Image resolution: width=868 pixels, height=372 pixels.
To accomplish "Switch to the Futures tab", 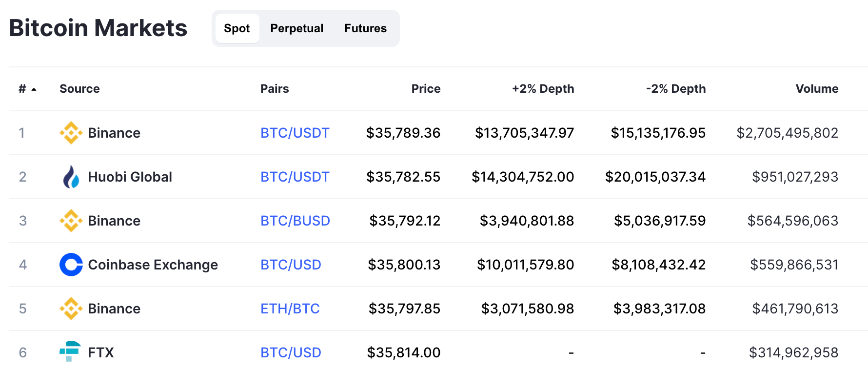I will click(x=365, y=28).
